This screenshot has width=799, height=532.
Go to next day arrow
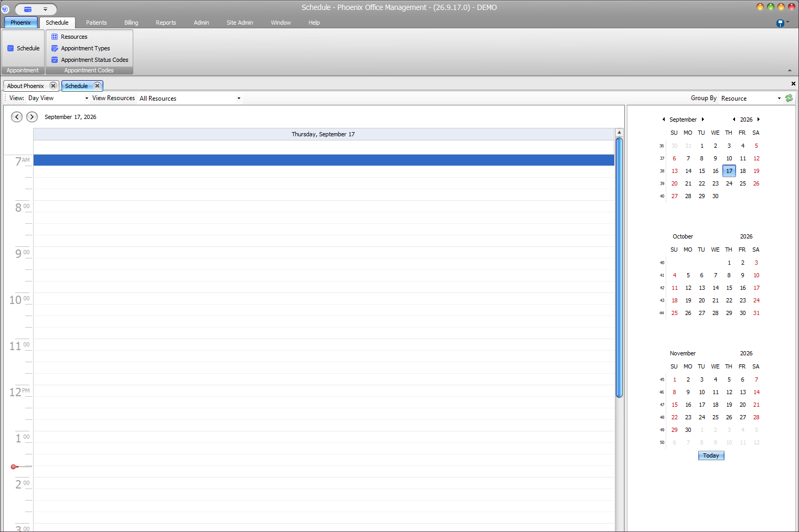point(32,117)
